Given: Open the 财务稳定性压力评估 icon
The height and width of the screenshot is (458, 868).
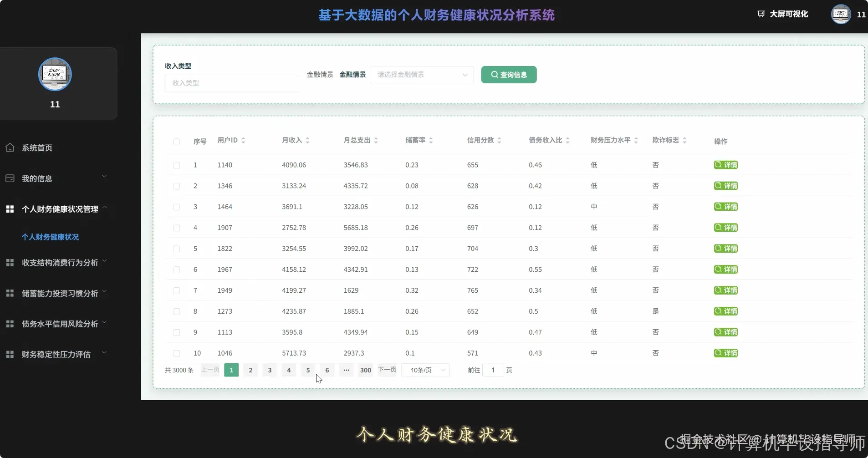Looking at the screenshot, I should [x=10, y=354].
